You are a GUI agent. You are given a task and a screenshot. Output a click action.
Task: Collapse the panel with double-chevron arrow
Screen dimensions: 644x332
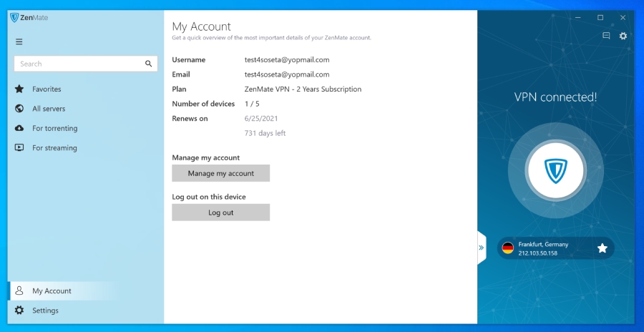482,248
